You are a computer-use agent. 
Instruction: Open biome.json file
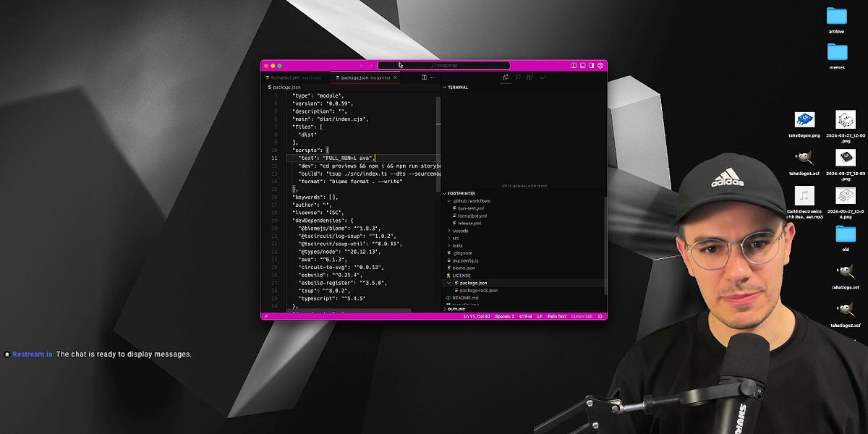tap(462, 268)
